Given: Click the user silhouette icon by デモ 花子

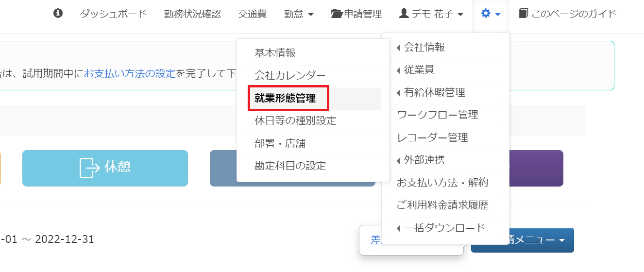Looking at the screenshot, I should [x=404, y=14].
